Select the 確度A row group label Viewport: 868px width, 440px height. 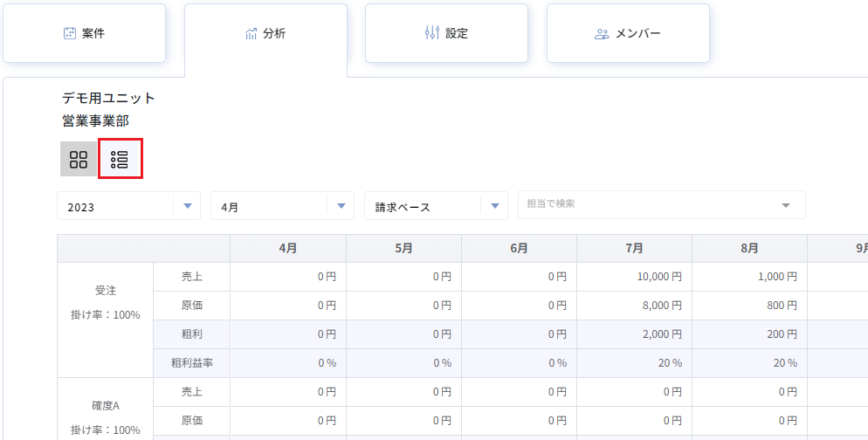click(105, 406)
